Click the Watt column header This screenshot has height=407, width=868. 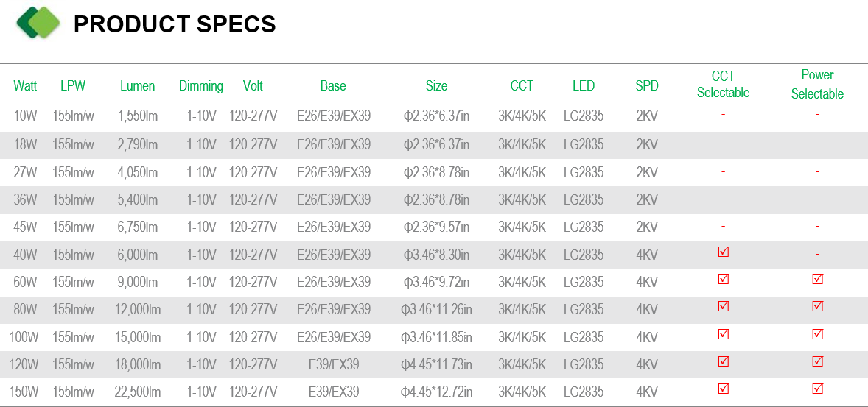26,85
